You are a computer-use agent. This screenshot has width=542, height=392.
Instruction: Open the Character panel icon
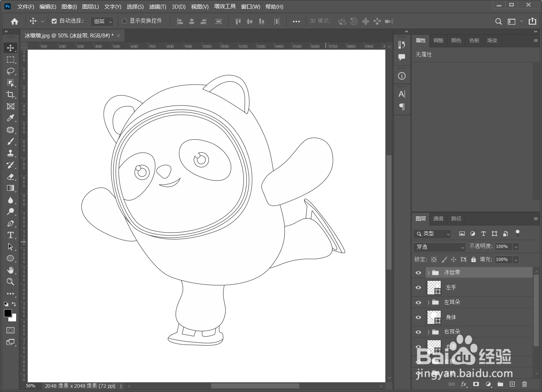pos(402,94)
